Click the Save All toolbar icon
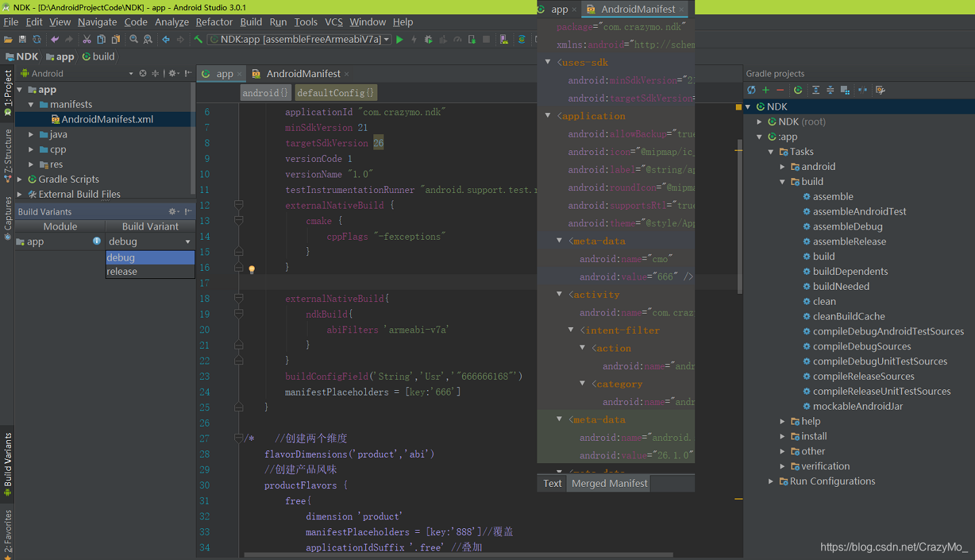 click(x=22, y=39)
